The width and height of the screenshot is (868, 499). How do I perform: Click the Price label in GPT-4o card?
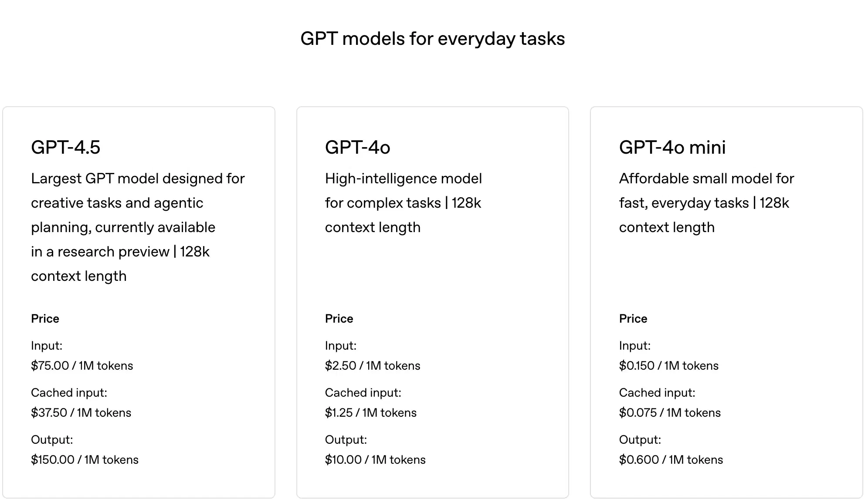point(339,319)
